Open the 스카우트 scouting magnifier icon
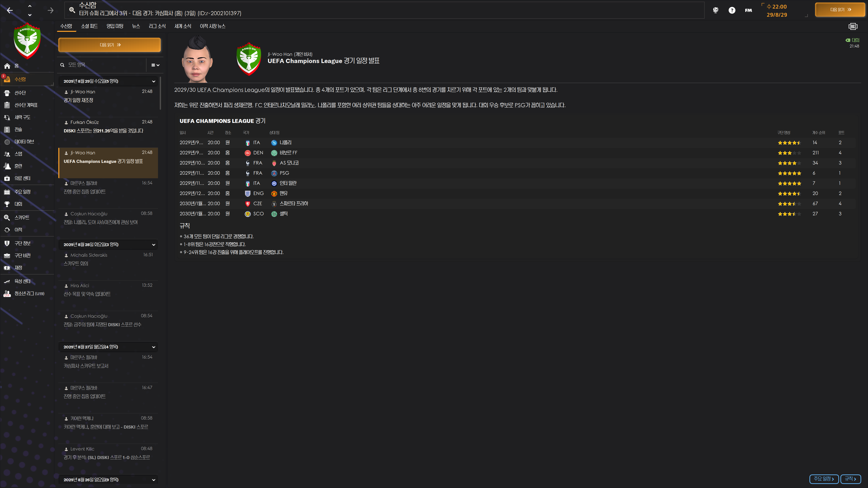Viewport: 868px width, 488px height. tap(7, 218)
